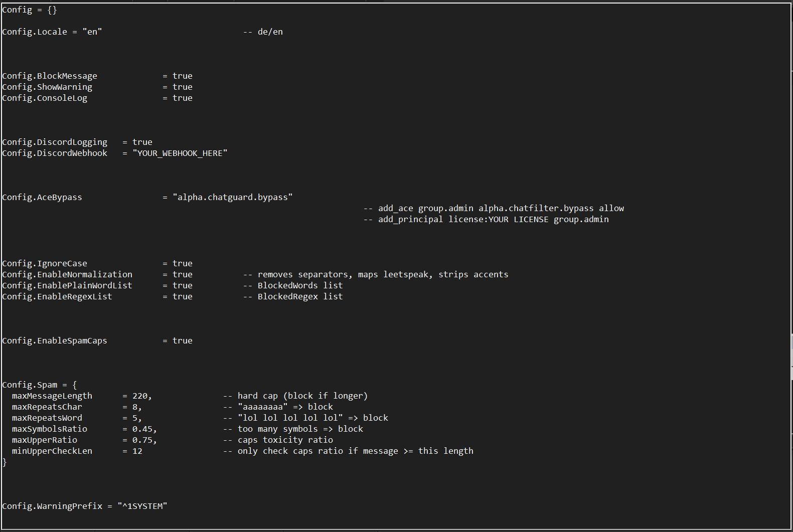Click the 'hard cap (block if longer)' comment
This screenshot has height=532, width=793.
pyautogui.click(x=295, y=396)
